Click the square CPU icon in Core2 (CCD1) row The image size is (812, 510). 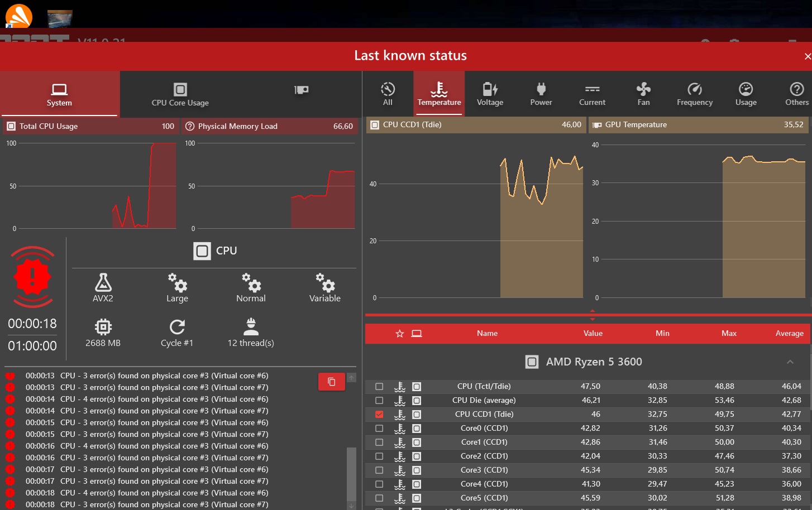pos(417,456)
